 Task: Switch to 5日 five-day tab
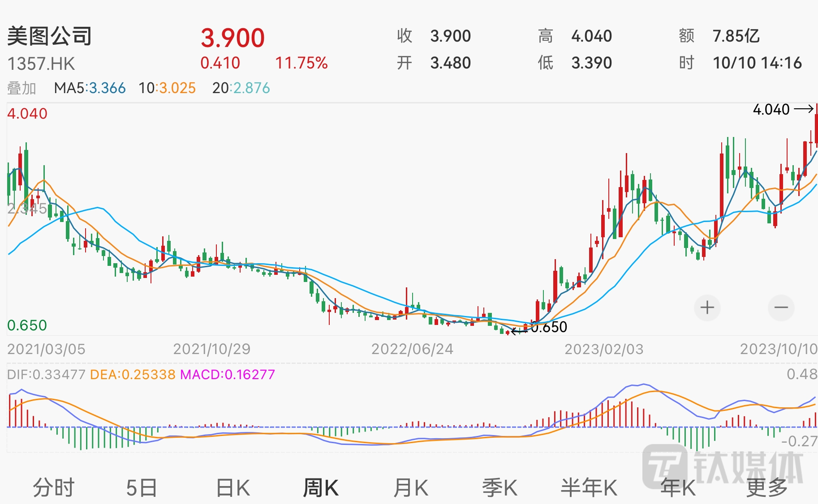point(142,487)
